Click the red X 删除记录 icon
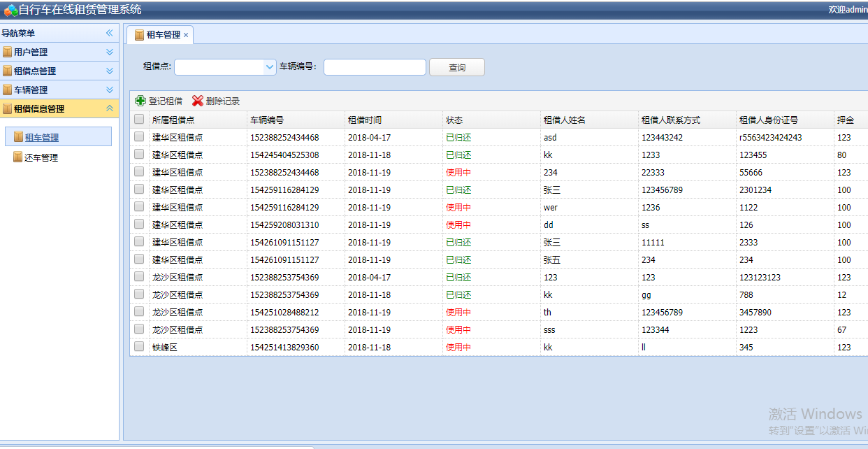The image size is (868, 449). point(198,101)
